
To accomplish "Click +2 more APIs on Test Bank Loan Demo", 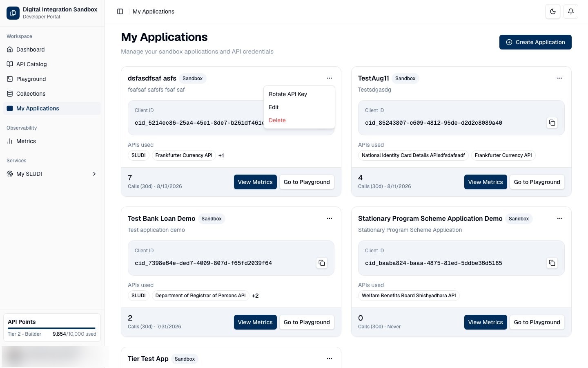I will tap(255, 296).
